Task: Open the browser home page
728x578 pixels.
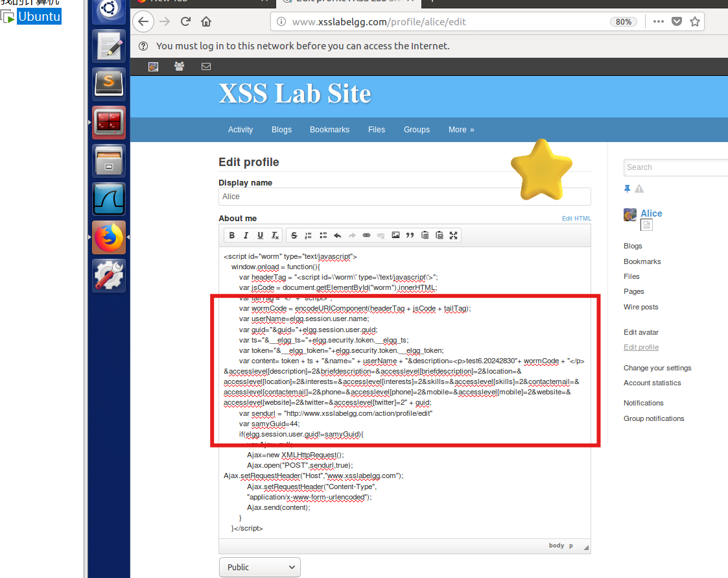Action: point(206,21)
